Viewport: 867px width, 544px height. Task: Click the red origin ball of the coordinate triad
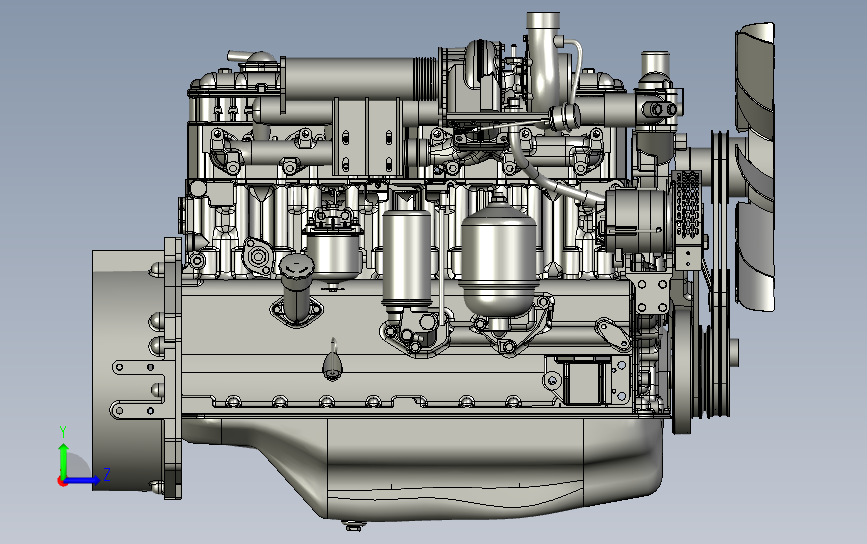(62, 482)
